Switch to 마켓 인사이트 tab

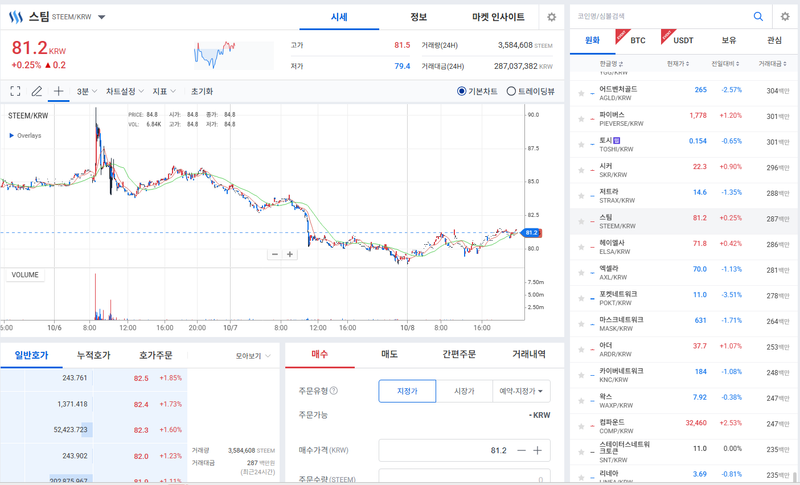(498, 17)
